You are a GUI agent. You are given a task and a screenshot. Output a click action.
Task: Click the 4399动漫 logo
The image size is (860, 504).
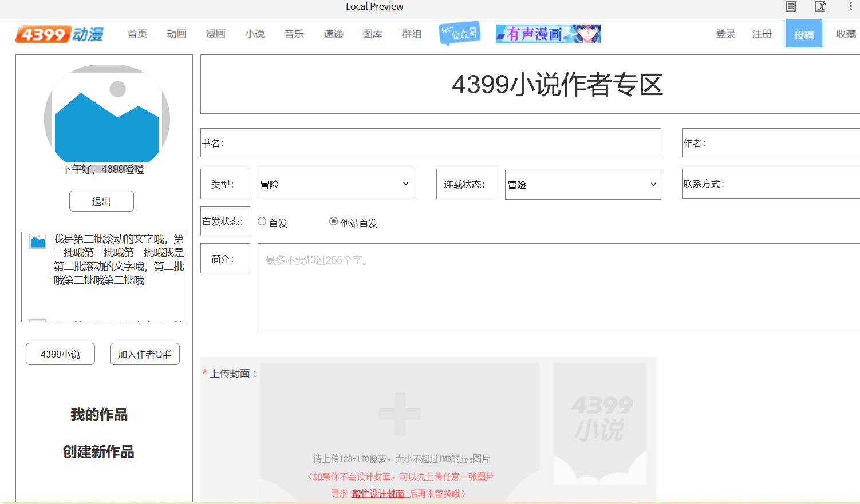(x=60, y=34)
